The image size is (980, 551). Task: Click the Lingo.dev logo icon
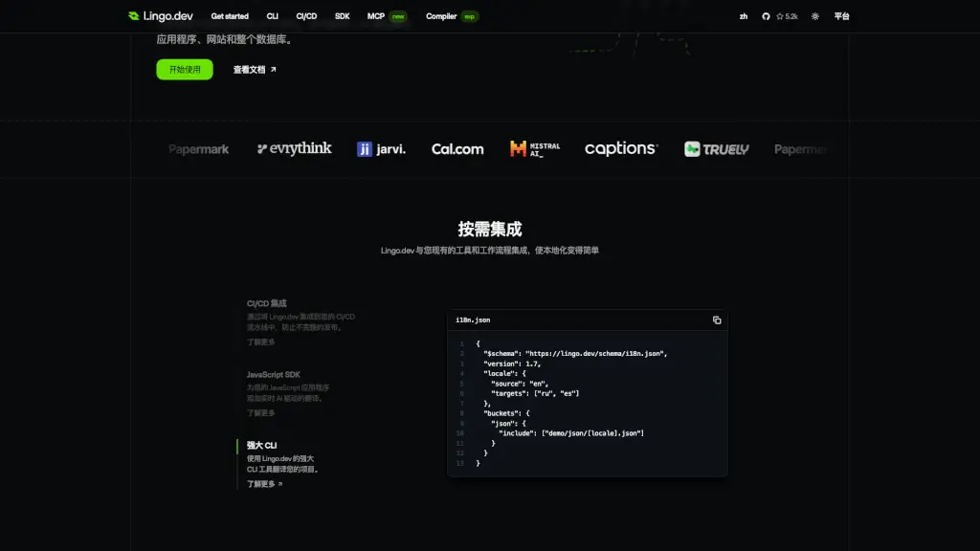pyautogui.click(x=134, y=15)
